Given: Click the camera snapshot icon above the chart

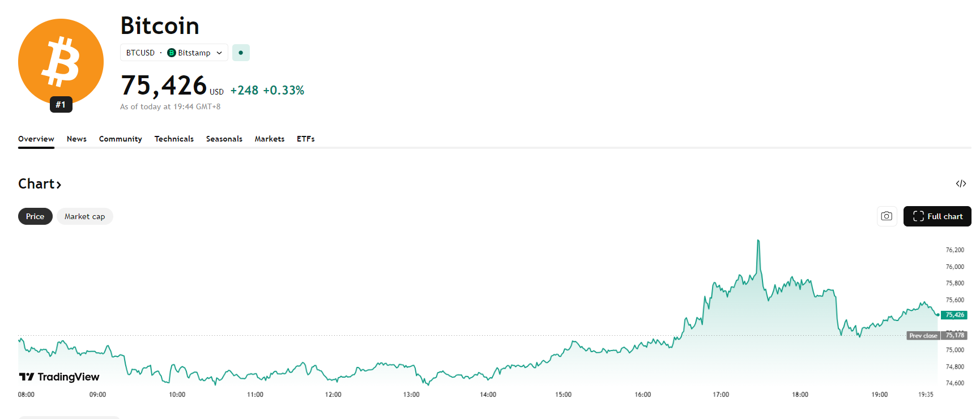Looking at the screenshot, I should [x=887, y=216].
